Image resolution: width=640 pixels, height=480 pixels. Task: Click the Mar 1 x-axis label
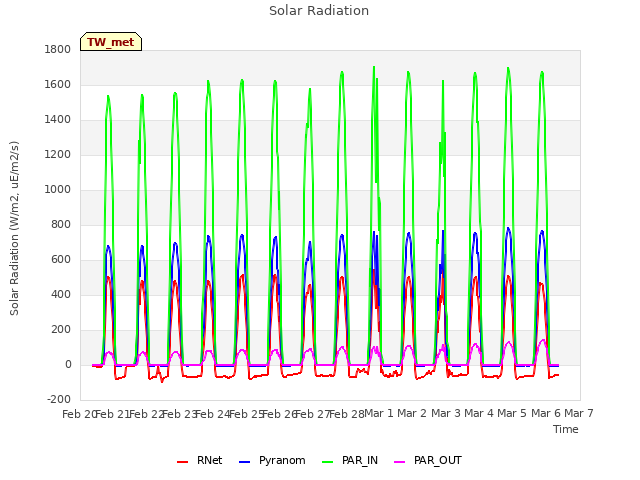(x=379, y=413)
